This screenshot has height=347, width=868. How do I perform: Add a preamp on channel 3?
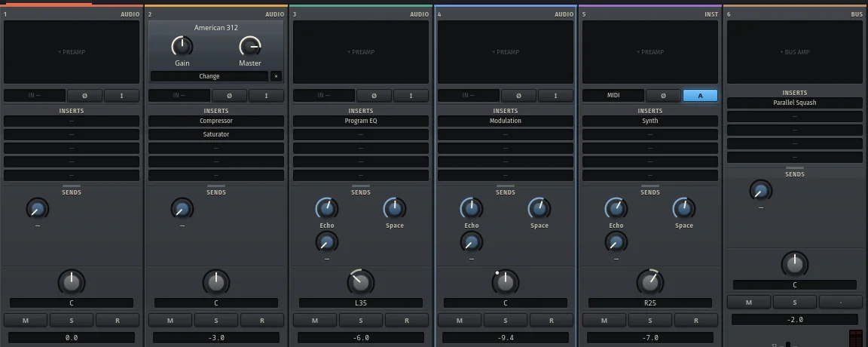click(361, 52)
